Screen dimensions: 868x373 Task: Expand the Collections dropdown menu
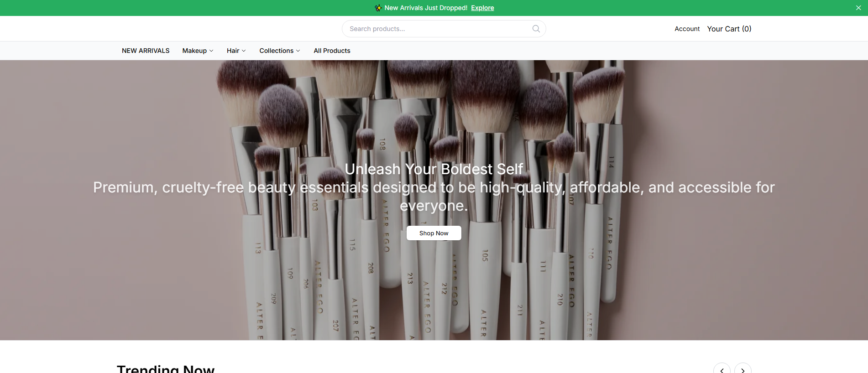tap(279, 51)
